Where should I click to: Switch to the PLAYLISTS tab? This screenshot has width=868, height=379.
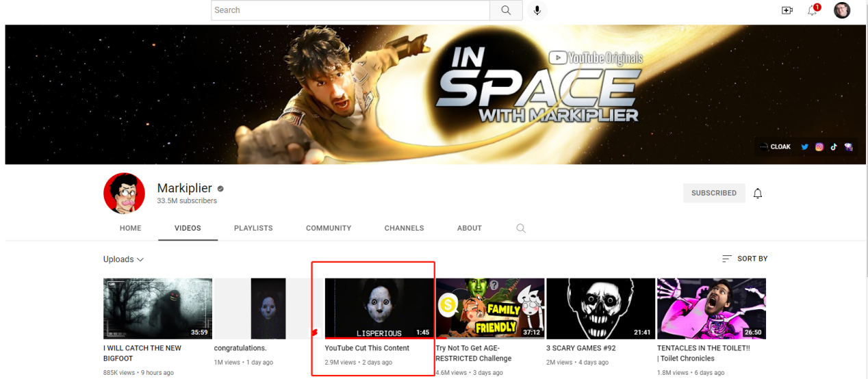(253, 228)
